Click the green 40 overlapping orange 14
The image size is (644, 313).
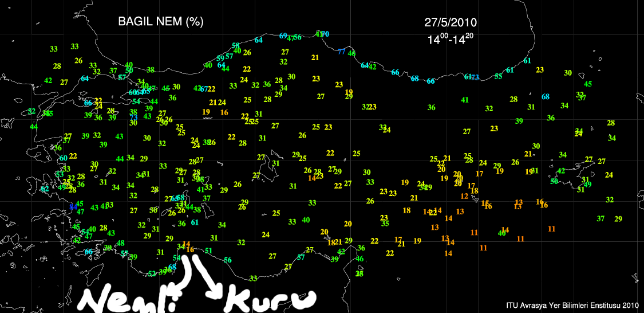point(501,232)
